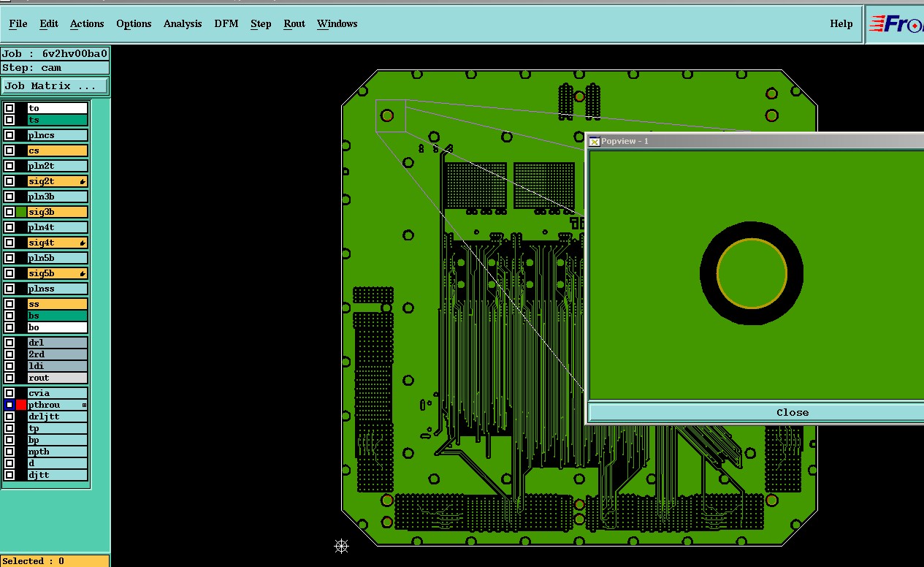Click the circular pad shown in the Popview window
This screenshot has height=567, width=924.
(752, 273)
